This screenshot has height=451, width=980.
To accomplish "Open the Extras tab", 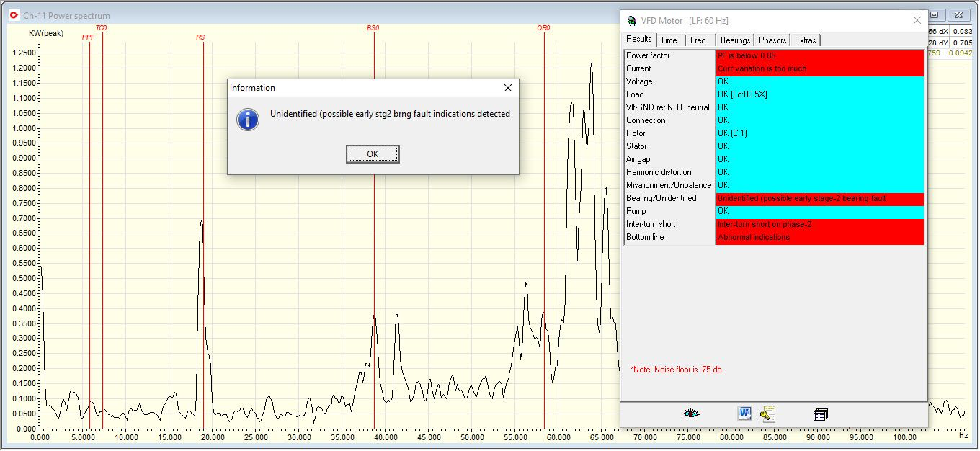I will (x=806, y=40).
